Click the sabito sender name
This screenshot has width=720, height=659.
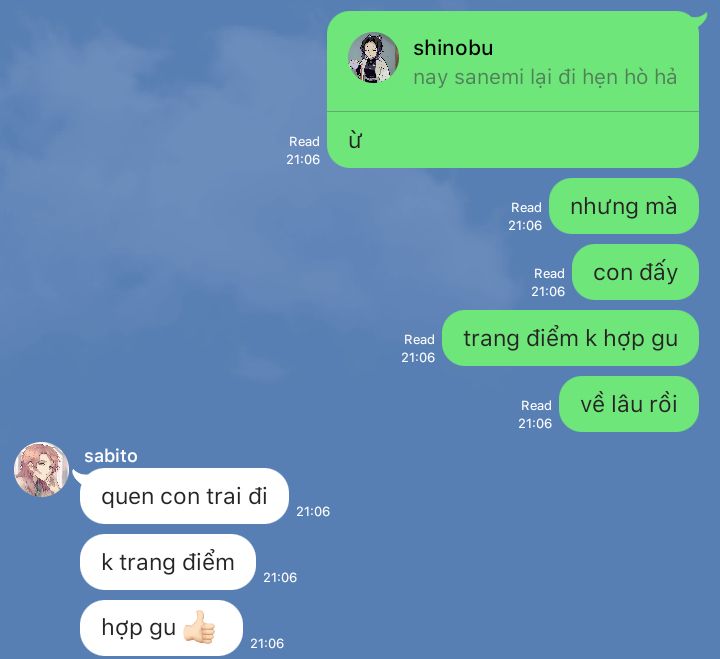point(111,456)
